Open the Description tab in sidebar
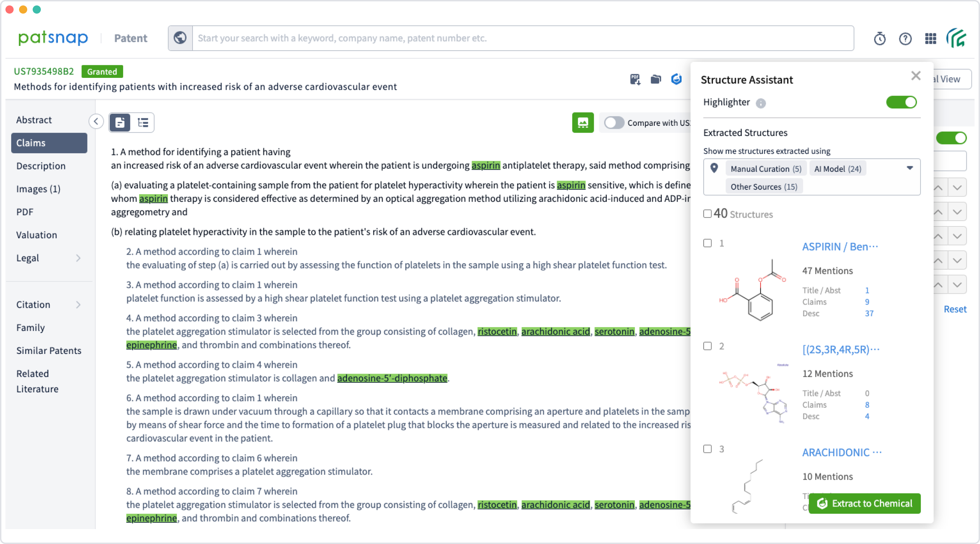The width and height of the screenshot is (980, 544). coord(41,166)
